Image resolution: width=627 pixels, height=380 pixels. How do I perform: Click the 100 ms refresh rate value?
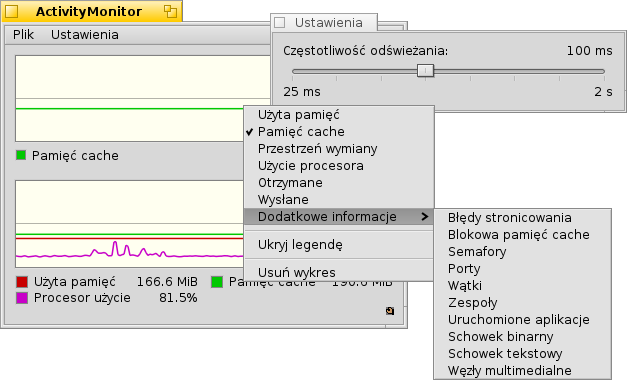(589, 51)
